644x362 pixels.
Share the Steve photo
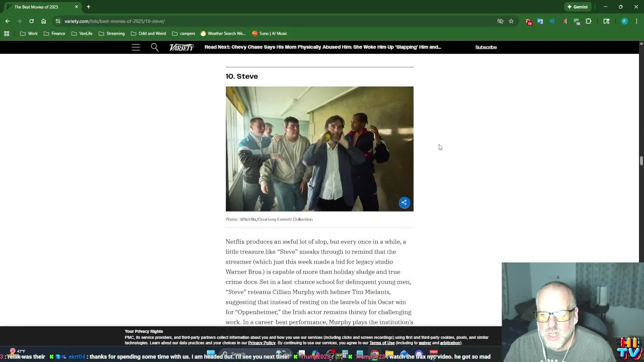(x=404, y=202)
